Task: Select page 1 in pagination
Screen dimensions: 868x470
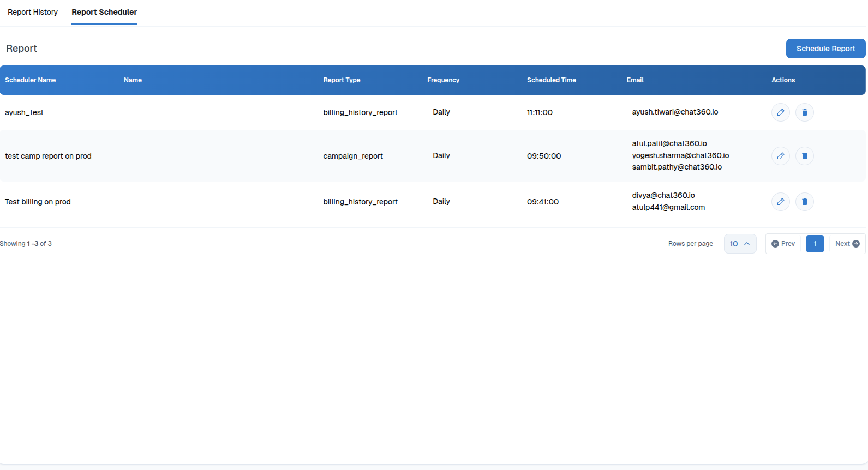Action: pyautogui.click(x=815, y=244)
